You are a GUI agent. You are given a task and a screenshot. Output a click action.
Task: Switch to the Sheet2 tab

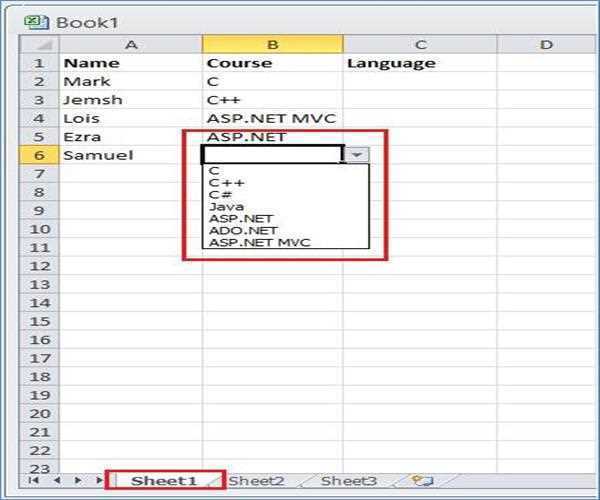click(x=257, y=481)
